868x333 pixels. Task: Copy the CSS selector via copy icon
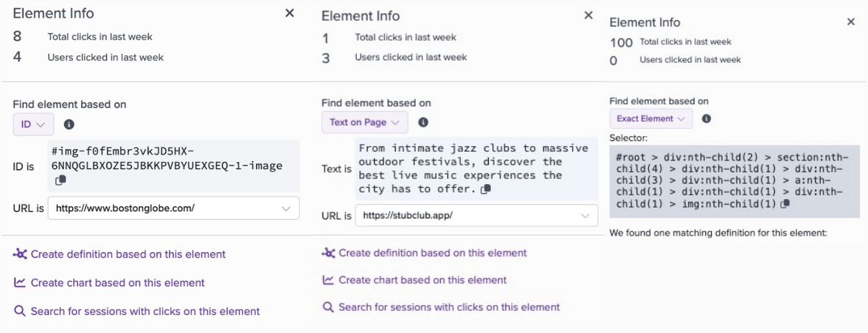[786, 204]
